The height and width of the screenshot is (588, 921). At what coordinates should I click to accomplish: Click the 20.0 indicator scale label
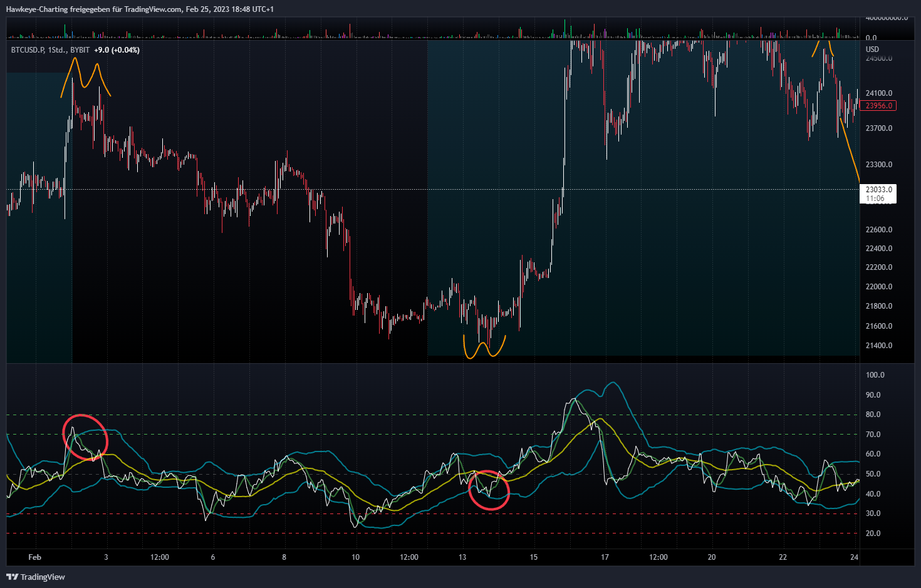(x=873, y=534)
